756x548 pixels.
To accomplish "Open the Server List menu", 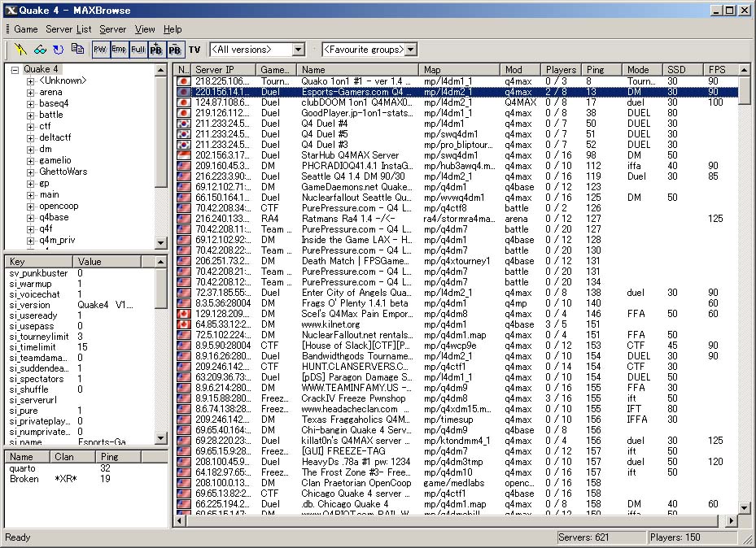I will (68, 29).
